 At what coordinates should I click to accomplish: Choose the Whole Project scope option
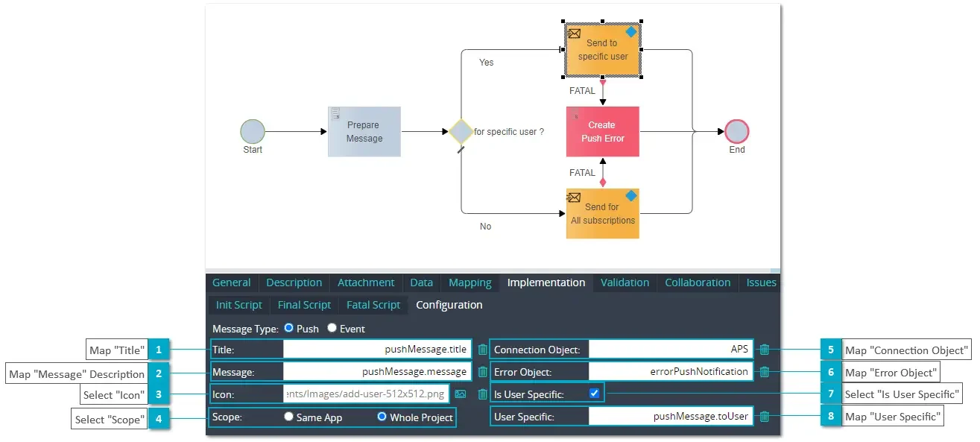382,417
